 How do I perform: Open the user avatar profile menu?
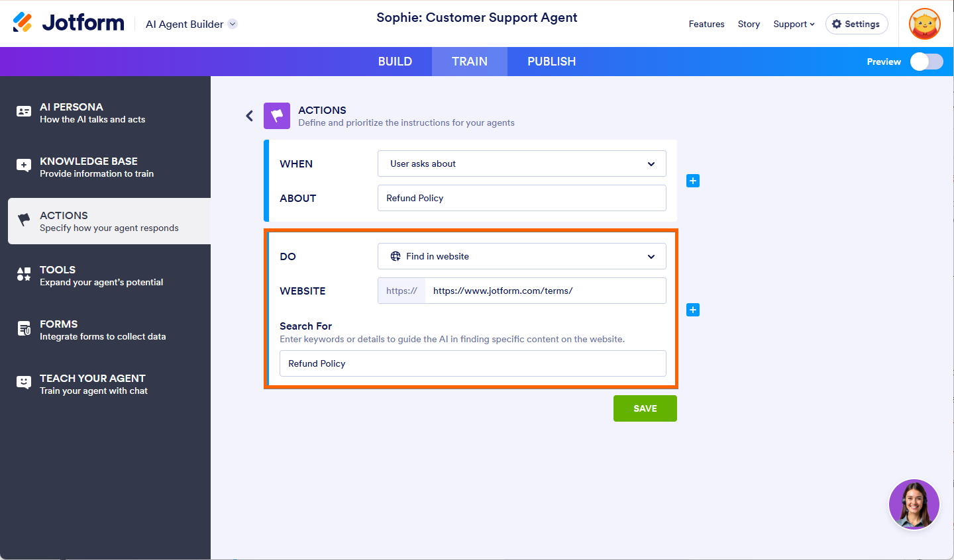pos(924,24)
